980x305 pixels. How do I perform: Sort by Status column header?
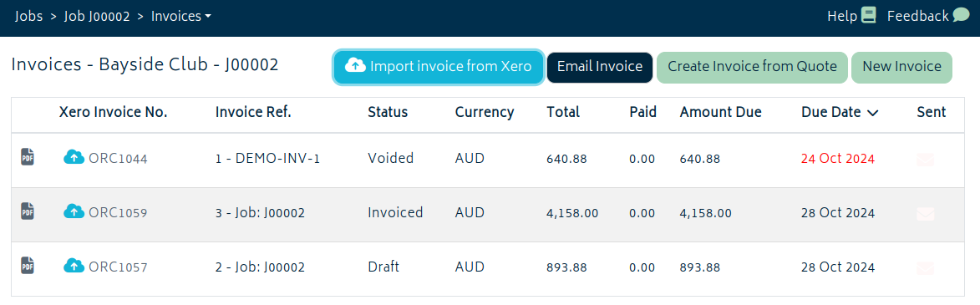point(388,113)
